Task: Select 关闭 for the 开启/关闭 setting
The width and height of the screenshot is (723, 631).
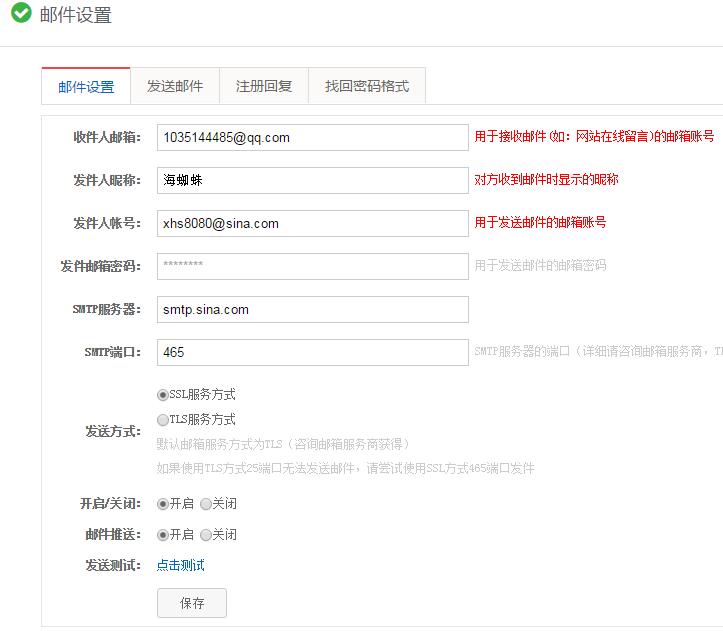Action: point(206,504)
